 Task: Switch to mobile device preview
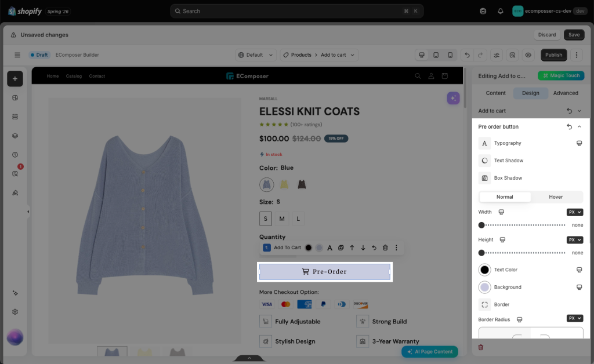[x=450, y=55]
